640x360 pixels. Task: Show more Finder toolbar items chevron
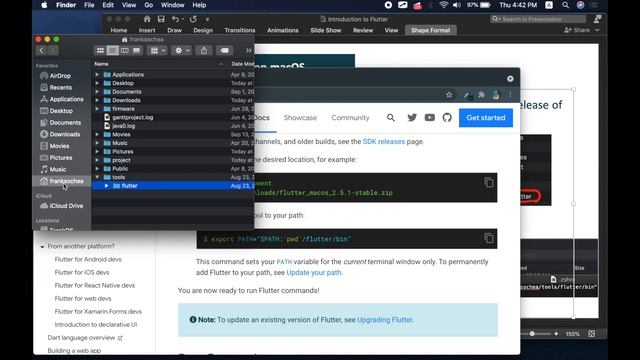tap(249, 50)
